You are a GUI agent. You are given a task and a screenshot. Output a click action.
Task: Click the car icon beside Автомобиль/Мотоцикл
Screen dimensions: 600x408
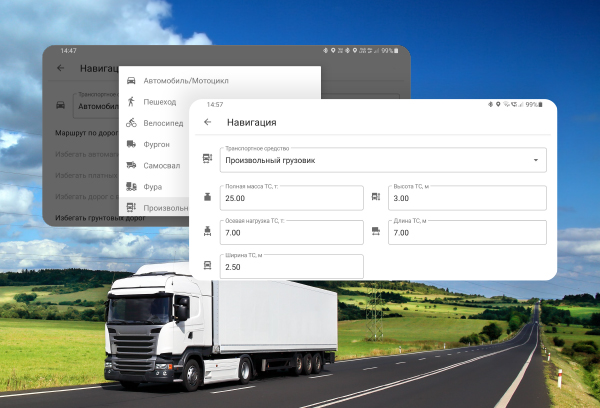(x=131, y=80)
